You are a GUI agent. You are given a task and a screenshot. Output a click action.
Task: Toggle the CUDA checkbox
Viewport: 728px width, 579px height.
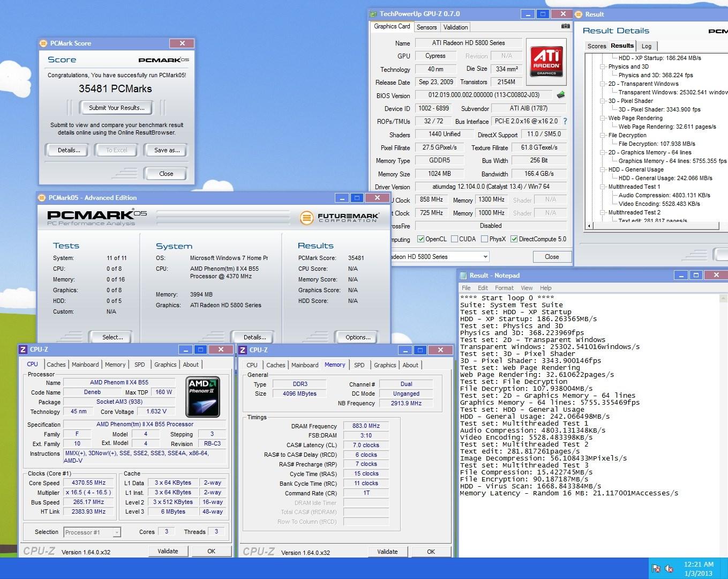tap(454, 239)
